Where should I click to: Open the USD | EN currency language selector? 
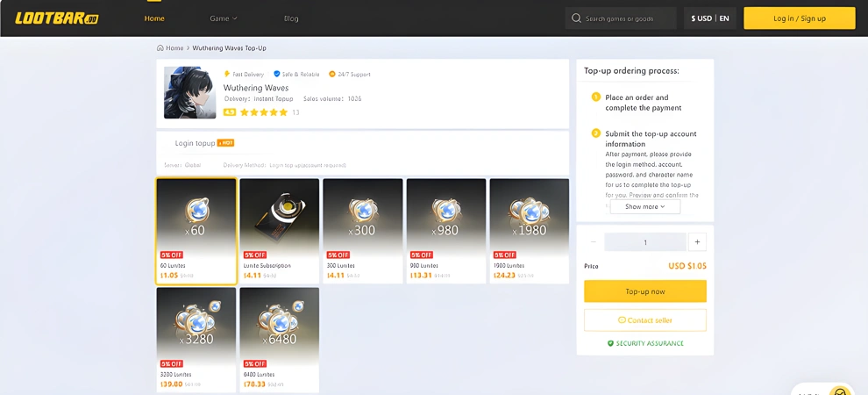pos(710,18)
